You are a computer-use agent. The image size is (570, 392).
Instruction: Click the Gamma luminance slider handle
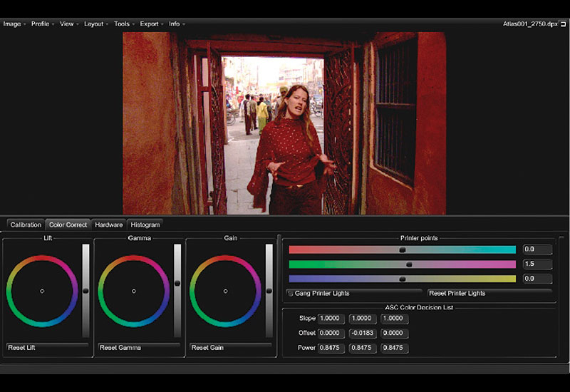[x=177, y=283]
